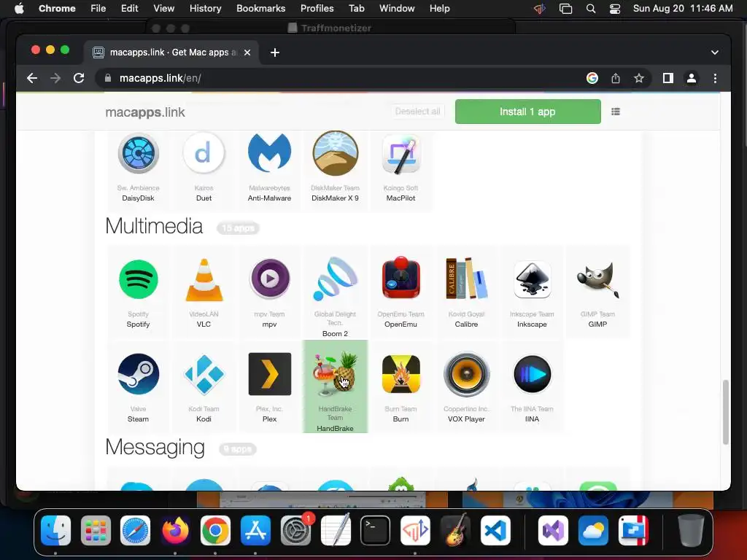Screen dimensions: 747x560
Task: Deselect the highlighted HandBrake app
Action: (x=336, y=386)
